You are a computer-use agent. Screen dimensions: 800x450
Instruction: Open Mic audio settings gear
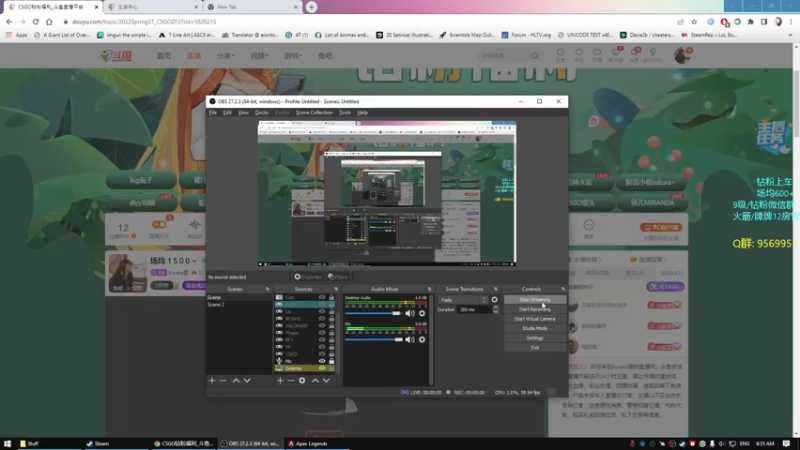click(x=422, y=339)
